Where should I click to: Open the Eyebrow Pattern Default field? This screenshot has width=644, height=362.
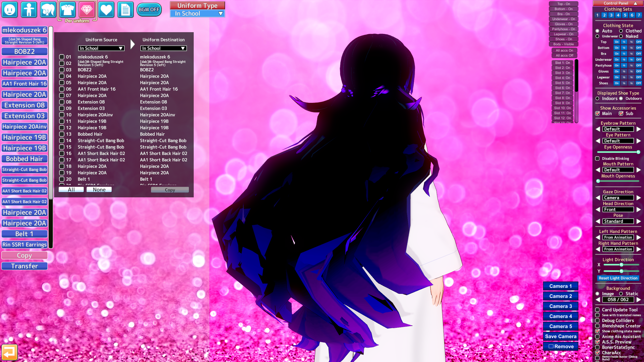[618, 129]
